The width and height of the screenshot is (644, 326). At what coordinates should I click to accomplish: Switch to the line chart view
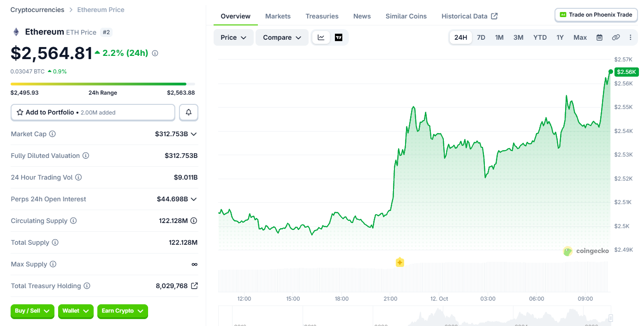click(x=321, y=37)
